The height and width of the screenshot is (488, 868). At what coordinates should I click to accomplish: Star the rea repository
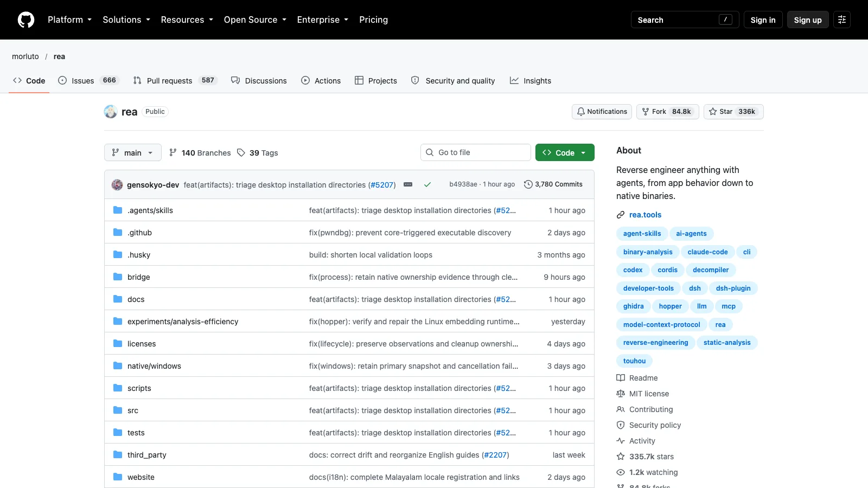[x=733, y=112]
